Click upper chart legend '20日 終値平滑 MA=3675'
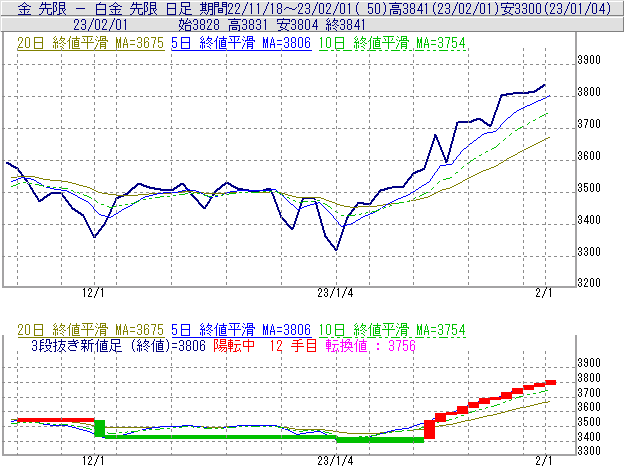624x475 pixels. click(x=90, y=43)
